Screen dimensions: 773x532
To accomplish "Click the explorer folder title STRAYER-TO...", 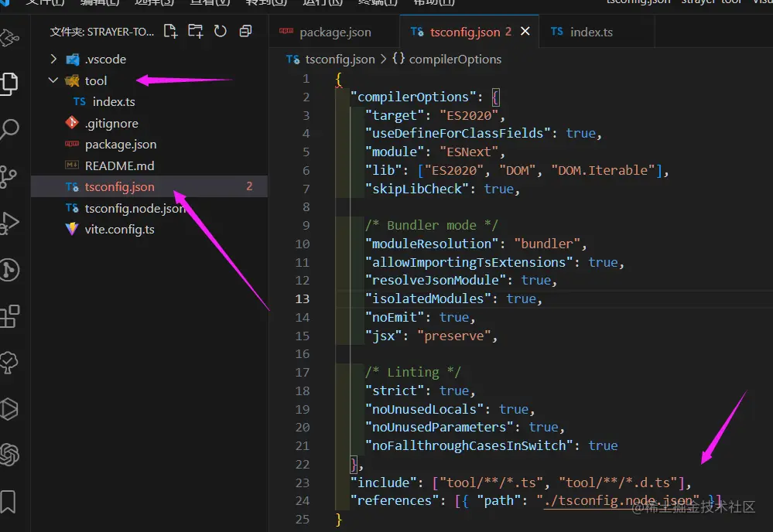I will click(101, 32).
